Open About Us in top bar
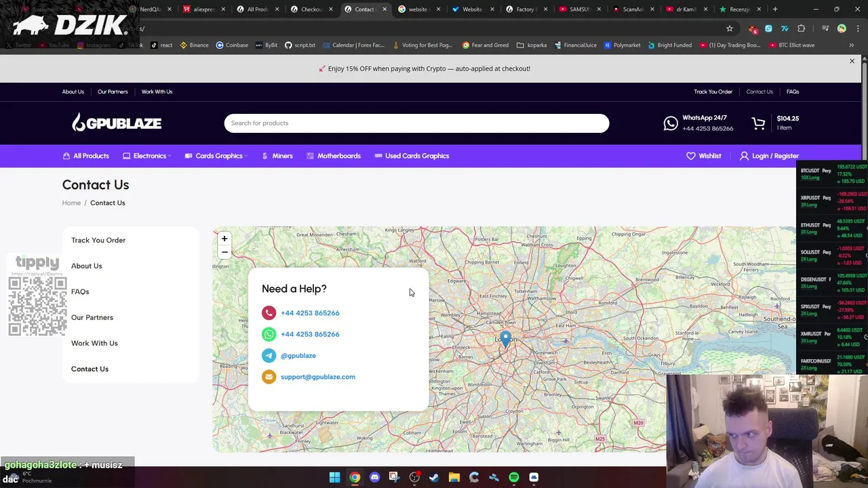 (73, 91)
